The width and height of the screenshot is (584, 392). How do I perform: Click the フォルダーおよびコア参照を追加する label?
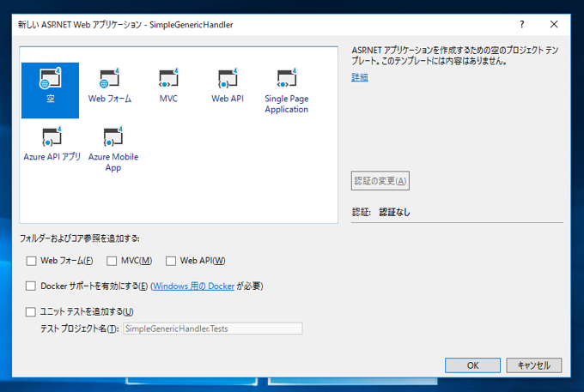(x=80, y=238)
